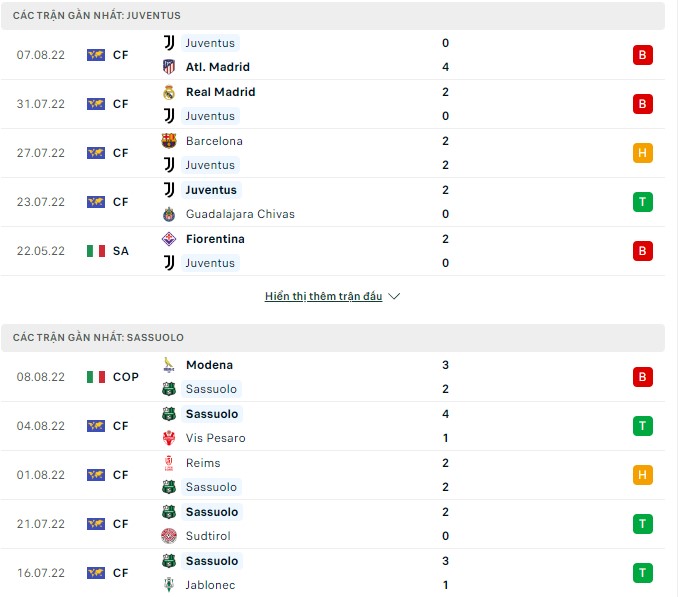The height and width of the screenshot is (597, 678).
Task: Click the Barcelona club crest
Action: 169,141
